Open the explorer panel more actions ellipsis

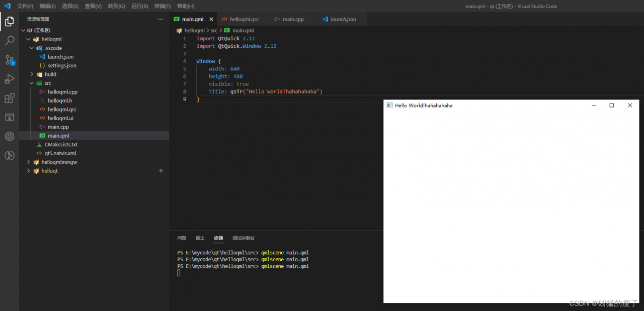coord(160,19)
